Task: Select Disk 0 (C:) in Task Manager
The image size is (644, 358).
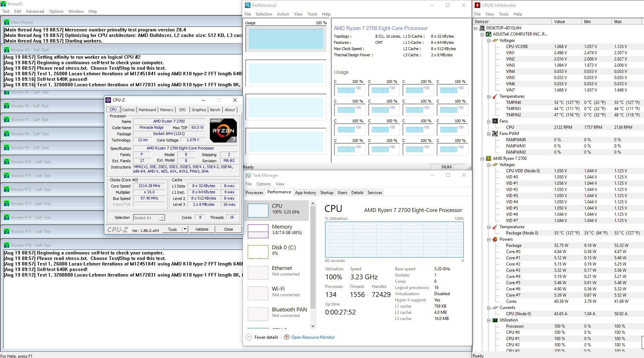Action: point(277,252)
